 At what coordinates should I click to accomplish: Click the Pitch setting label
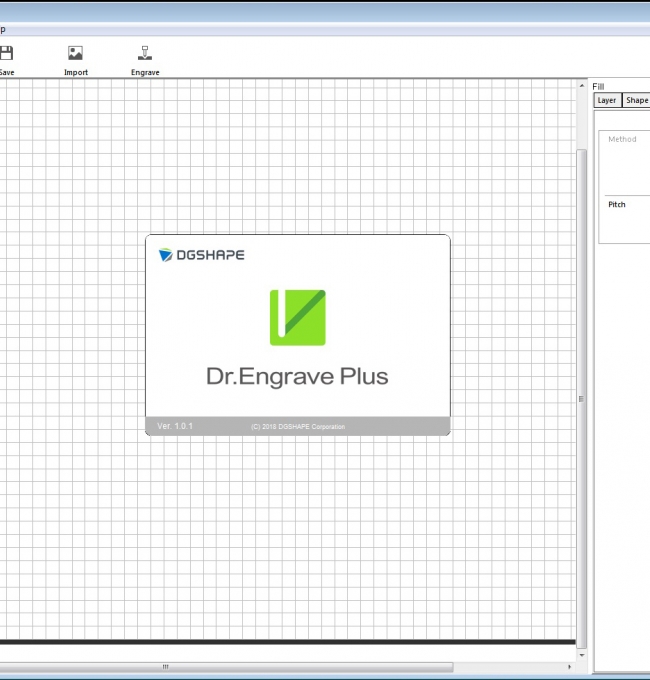(x=617, y=204)
